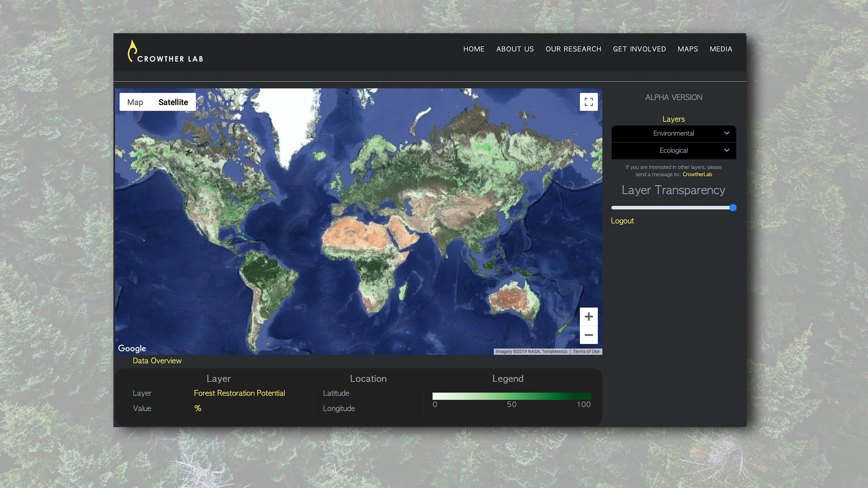Viewport: 868px width, 488px height.
Task: Open the MEDIA page
Action: [x=721, y=49]
